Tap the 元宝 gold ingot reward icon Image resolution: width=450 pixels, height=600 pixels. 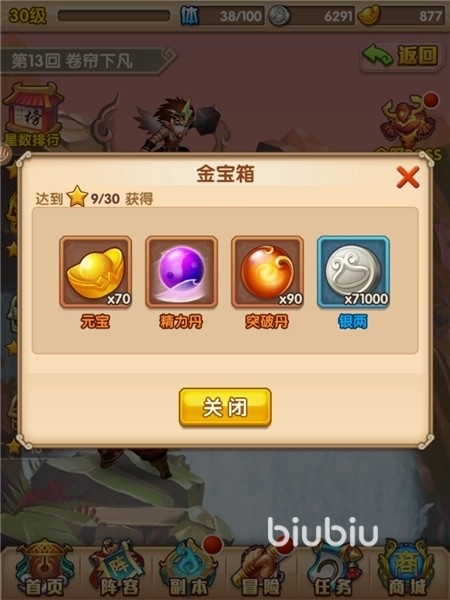click(96, 272)
